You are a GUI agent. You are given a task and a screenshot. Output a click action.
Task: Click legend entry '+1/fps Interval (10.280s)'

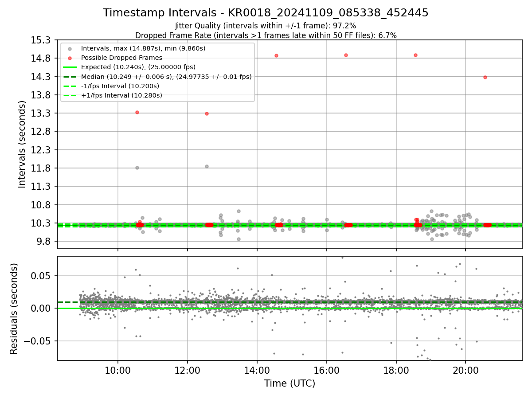(121, 95)
